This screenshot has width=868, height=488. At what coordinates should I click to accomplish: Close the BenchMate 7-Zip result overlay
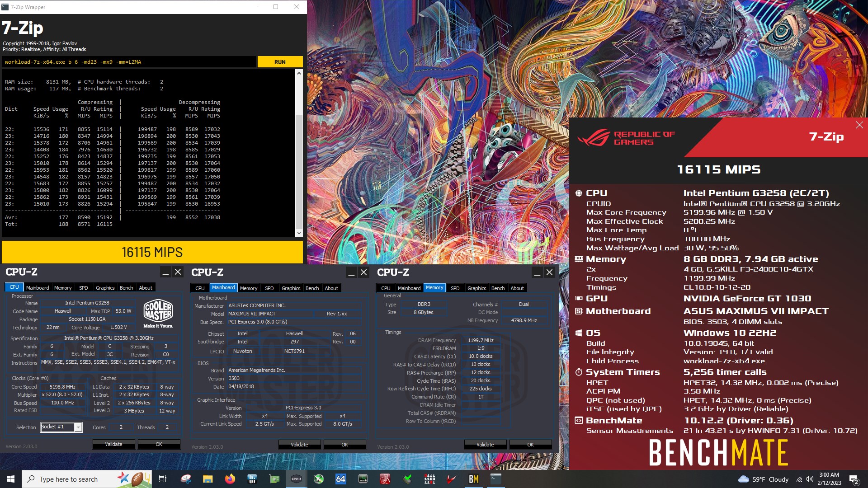pyautogui.click(x=859, y=125)
